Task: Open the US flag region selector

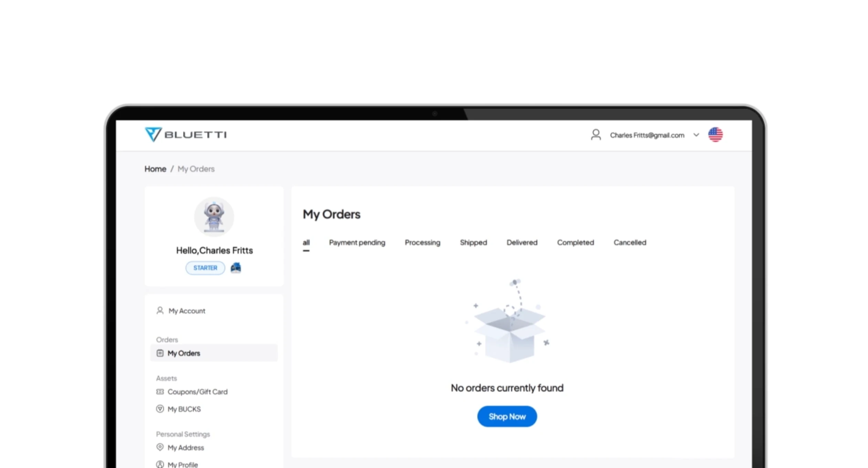Action: [x=715, y=135]
